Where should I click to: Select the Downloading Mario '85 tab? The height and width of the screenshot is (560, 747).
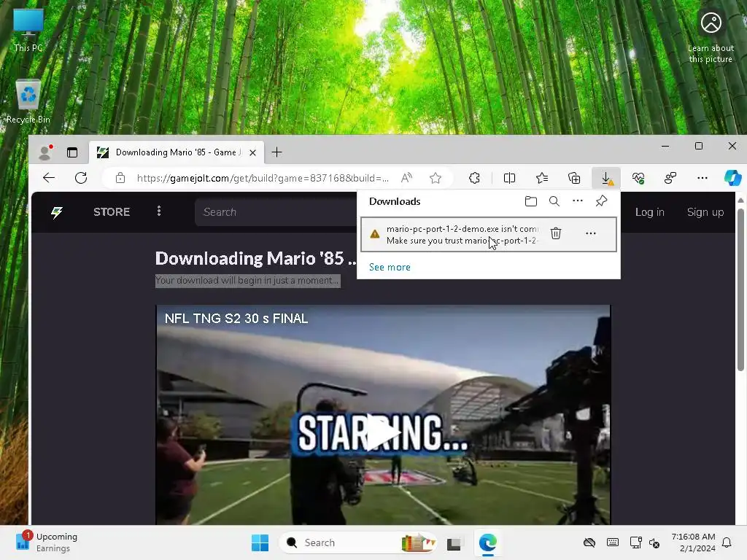click(x=177, y=152)
